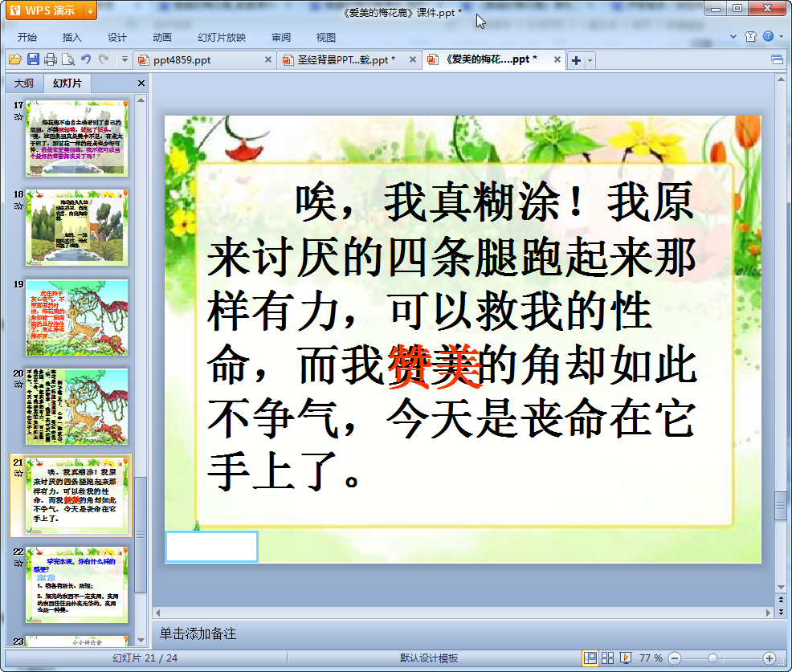Click the blue Help question mark icon
Screen dimensions: 792x672
tap(768, 36)
